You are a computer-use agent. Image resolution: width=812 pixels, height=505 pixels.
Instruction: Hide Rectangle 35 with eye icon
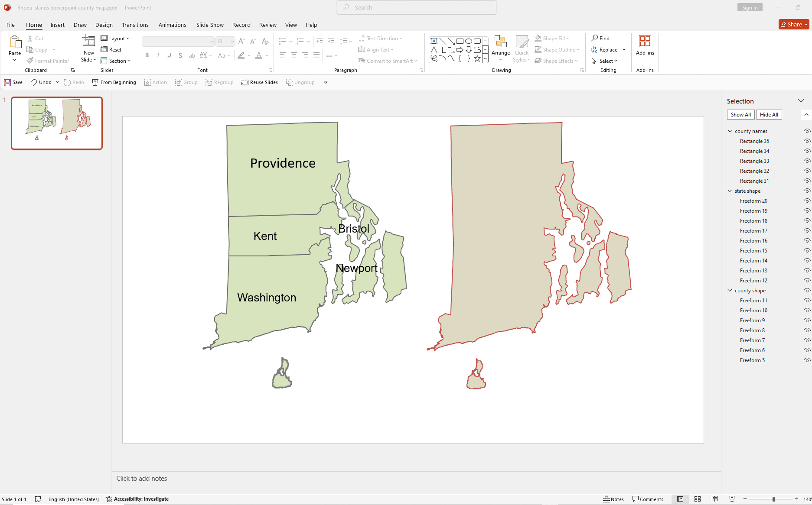tap(806, 141)
